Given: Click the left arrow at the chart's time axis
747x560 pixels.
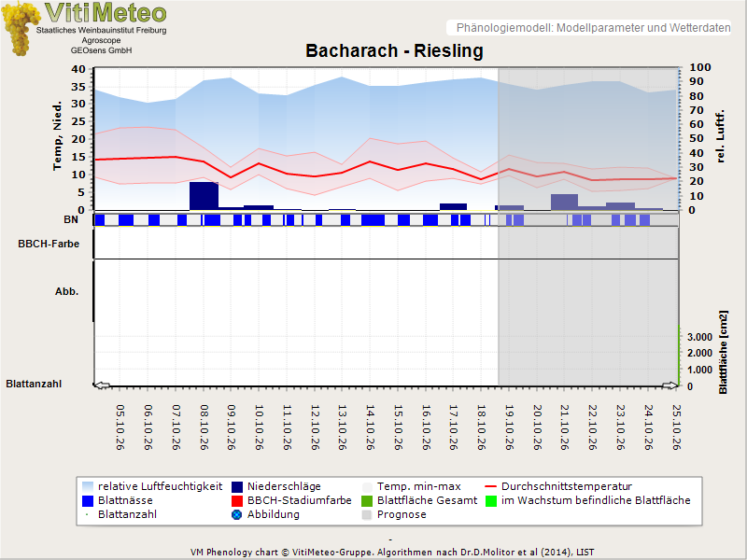Looking at the screenshot, I should click(102, 385).
